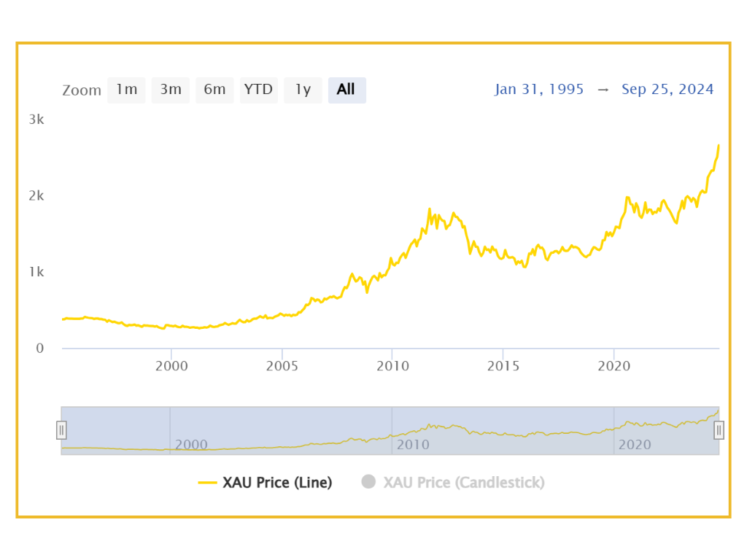Click the 2020 label in the navigator
The image size is (747, 560).
[635, 445]
